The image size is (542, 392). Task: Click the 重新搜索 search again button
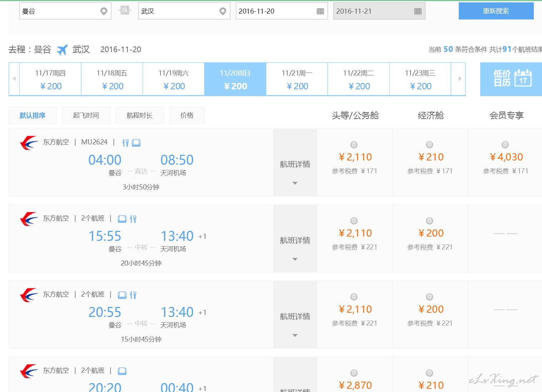[496, 11]
